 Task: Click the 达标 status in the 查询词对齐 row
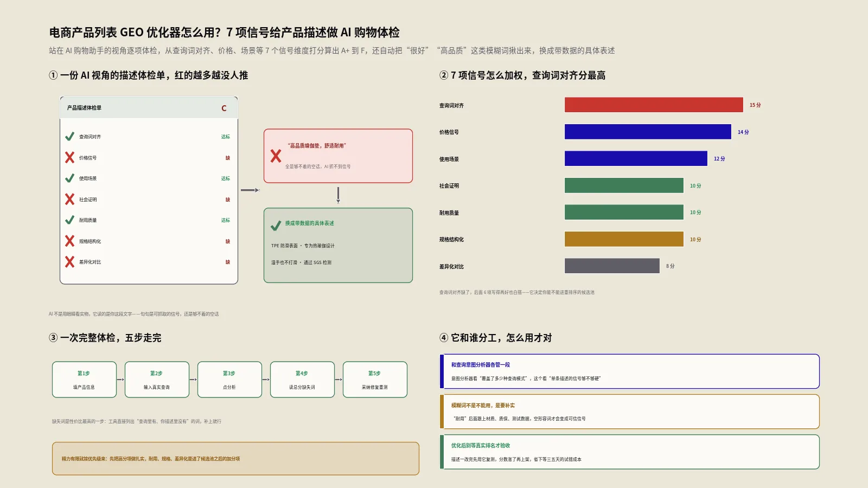pyautogui.click(x=226, y=137)
